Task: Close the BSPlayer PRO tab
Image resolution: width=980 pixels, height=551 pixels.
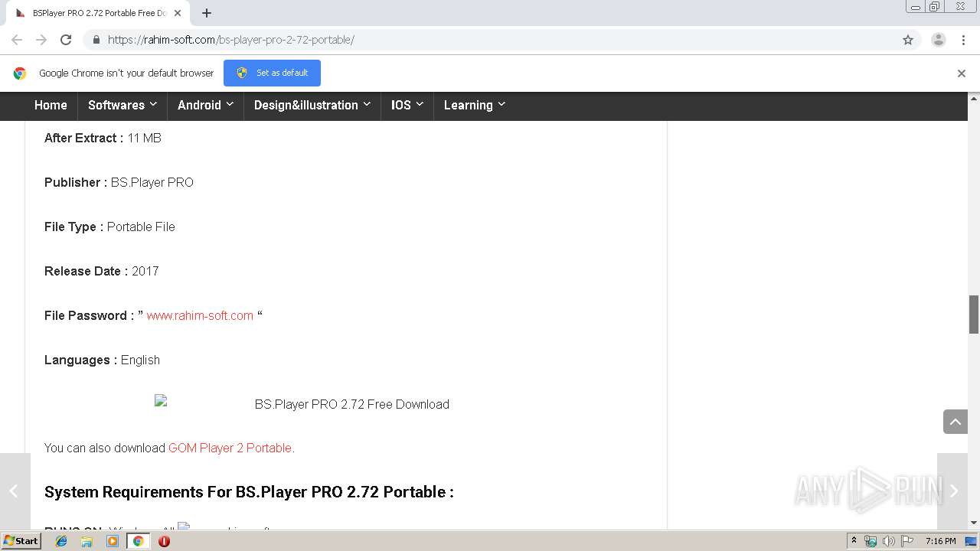Action: click(x=178, y=13)
